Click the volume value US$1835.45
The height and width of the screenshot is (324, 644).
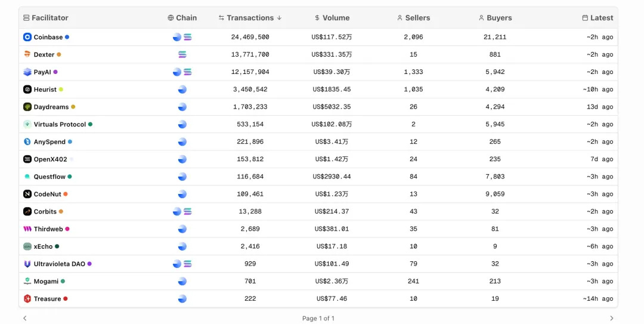click(332, 90)
